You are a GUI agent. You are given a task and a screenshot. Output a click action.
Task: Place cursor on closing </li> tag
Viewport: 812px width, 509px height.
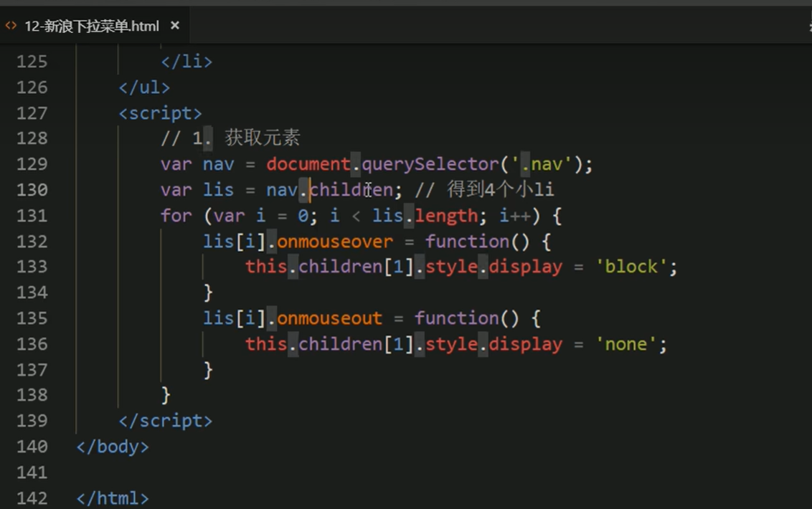pos(187,62)
